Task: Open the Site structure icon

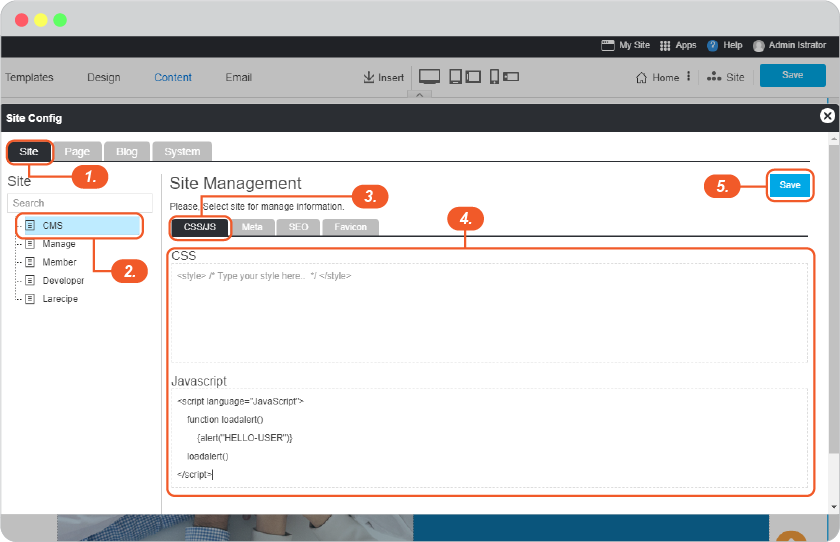Action: (x=714, y=77)
